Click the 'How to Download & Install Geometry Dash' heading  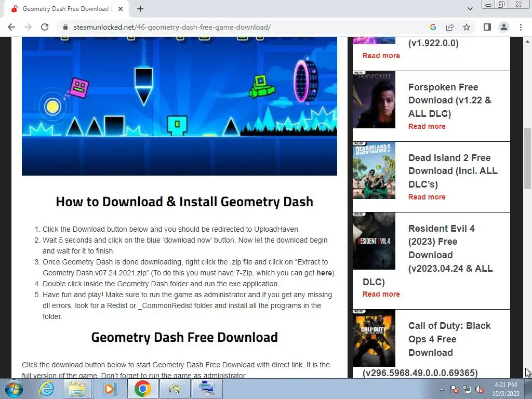pyautogui.click(x=184, y=202)
